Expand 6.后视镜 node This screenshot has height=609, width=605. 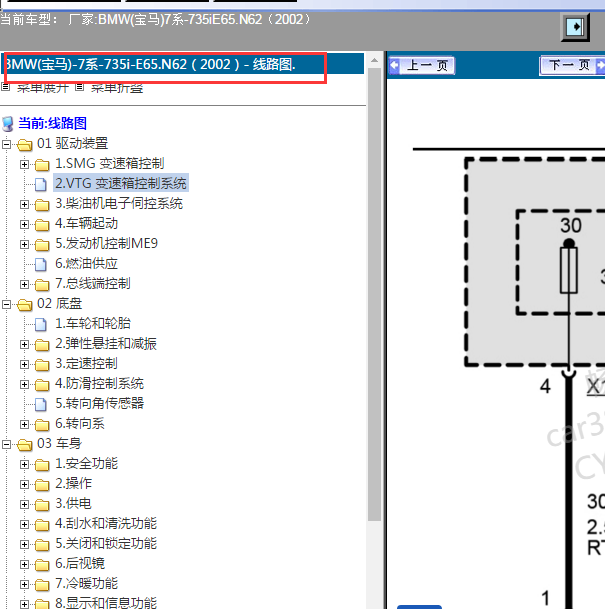click(x=24, y=564)
